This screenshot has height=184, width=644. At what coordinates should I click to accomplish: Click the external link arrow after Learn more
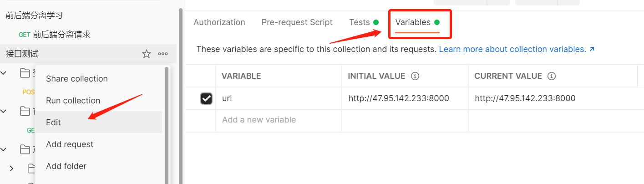coord(592,49)
